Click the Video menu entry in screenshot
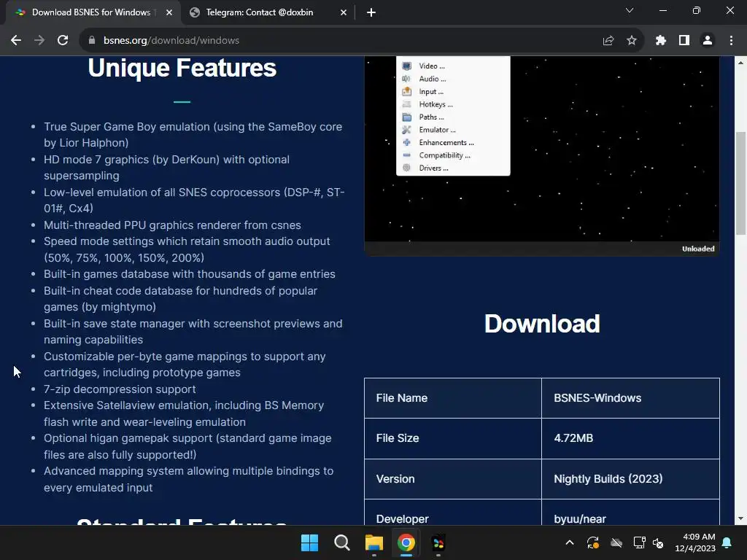Screen dimensions: 747x560 tap(432, 66)
